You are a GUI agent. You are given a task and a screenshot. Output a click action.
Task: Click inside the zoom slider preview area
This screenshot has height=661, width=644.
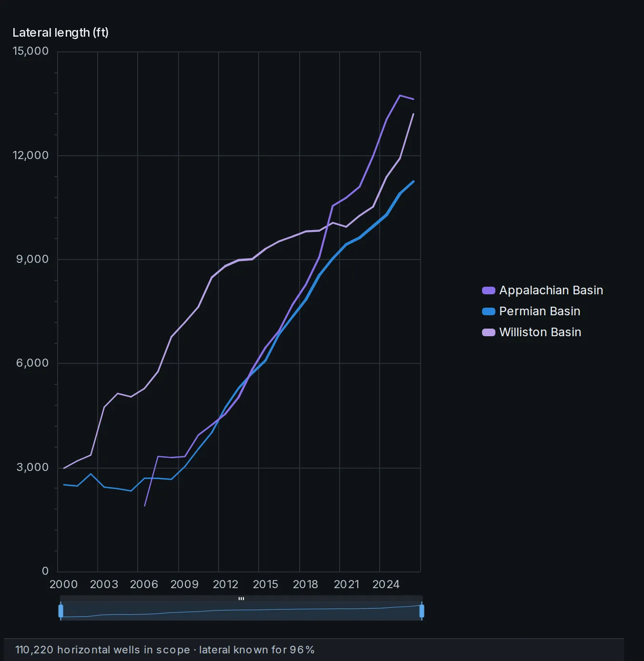pyautogui.click(x=241, y=611)
